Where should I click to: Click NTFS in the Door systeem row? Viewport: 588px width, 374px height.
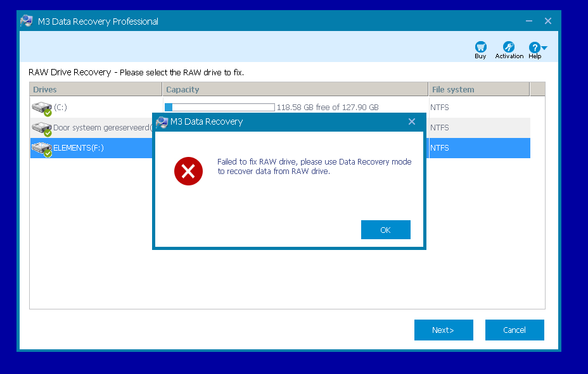click(440, 128)
